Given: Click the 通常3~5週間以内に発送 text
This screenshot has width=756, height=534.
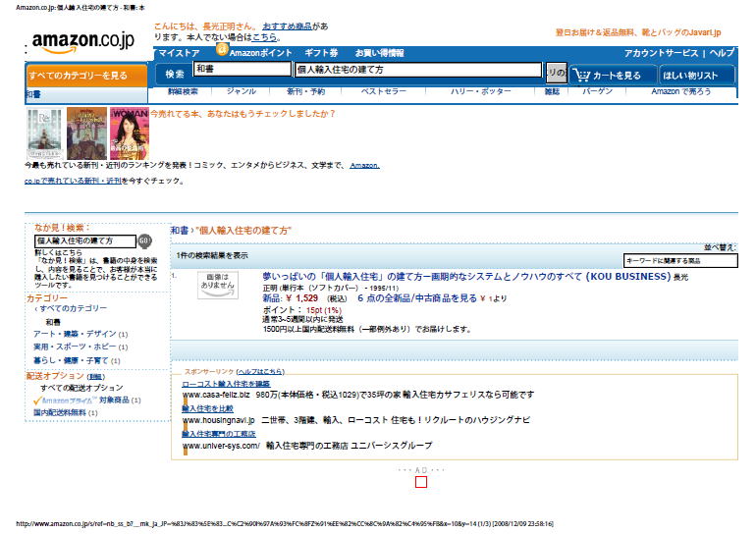Looking at the screenshot, I should click(x=302, y=320).
